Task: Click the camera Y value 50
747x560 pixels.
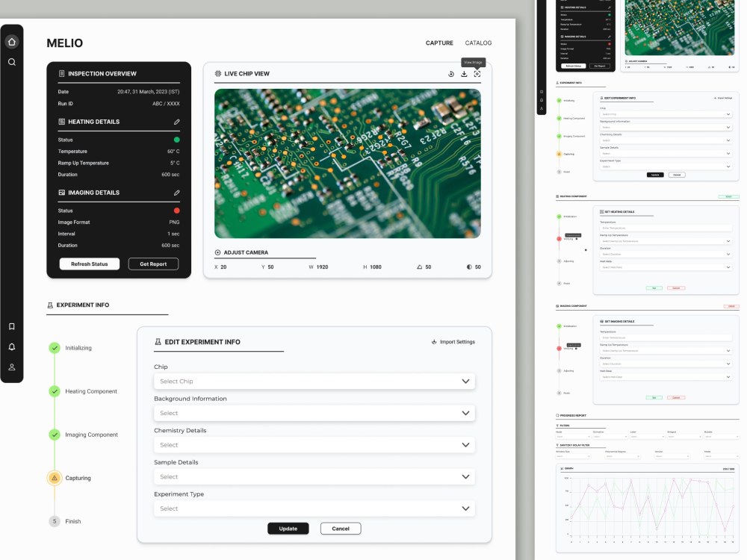Action: coord(270,267)
